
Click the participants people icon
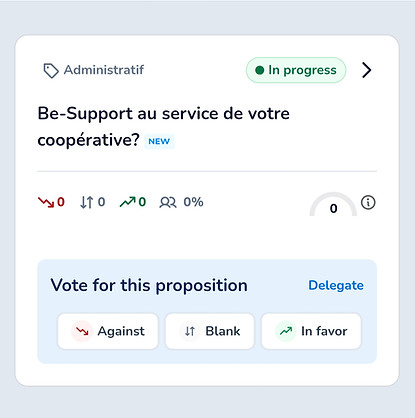(x=168, y=202)
